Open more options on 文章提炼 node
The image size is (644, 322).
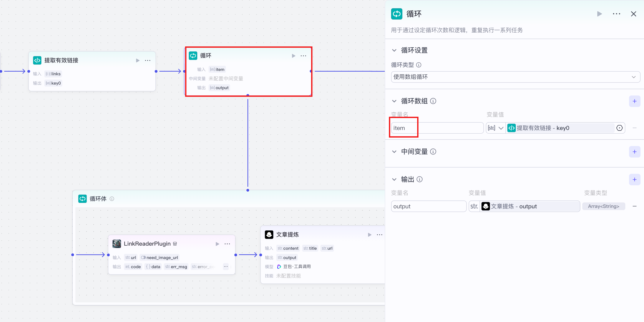coord(379,235)
